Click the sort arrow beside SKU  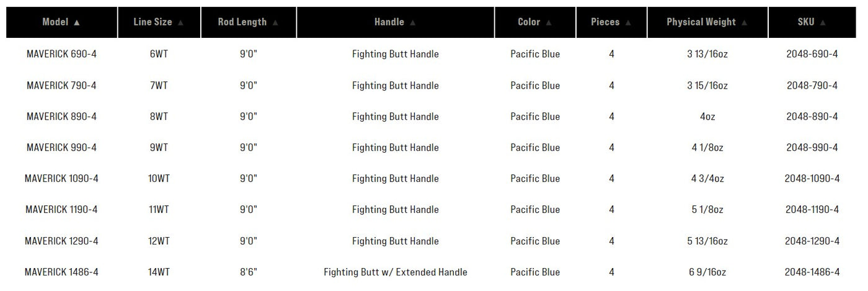pos(823,22)
